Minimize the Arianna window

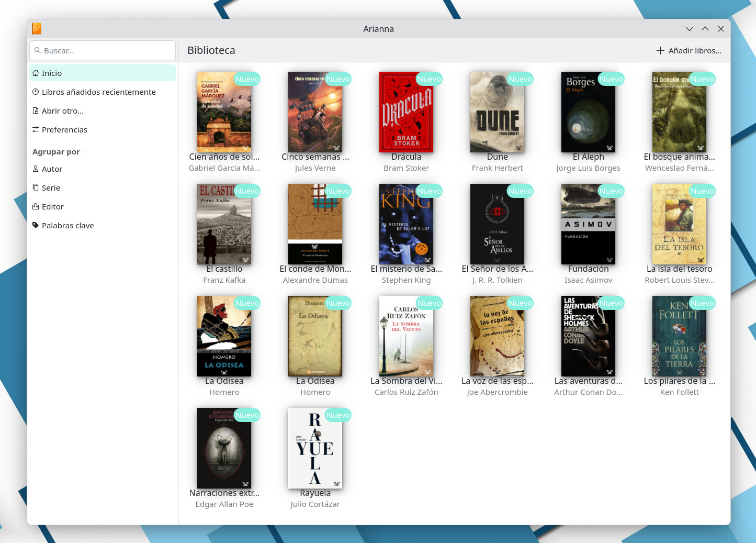[x=689, y=29]
